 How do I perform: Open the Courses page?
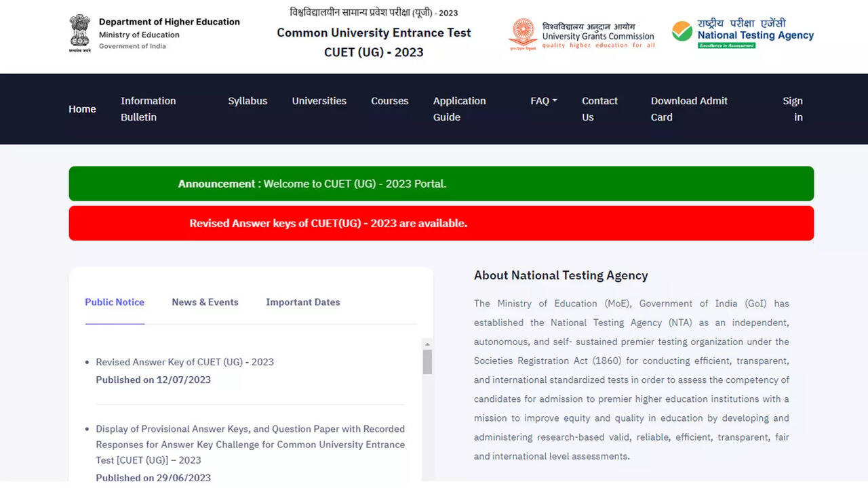pyautogui.click(x=389, y=101)
